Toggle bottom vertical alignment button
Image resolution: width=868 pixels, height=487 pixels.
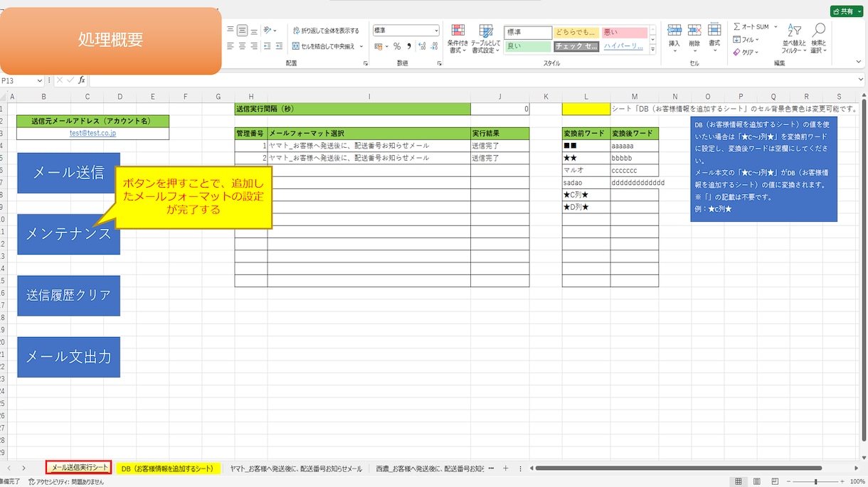tap(254, 31)
